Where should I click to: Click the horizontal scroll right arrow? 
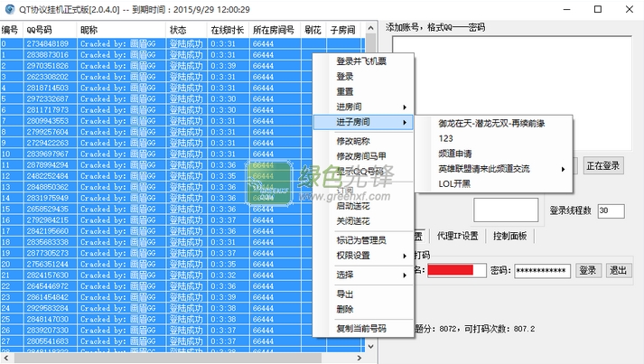click(x=359, y=358)
